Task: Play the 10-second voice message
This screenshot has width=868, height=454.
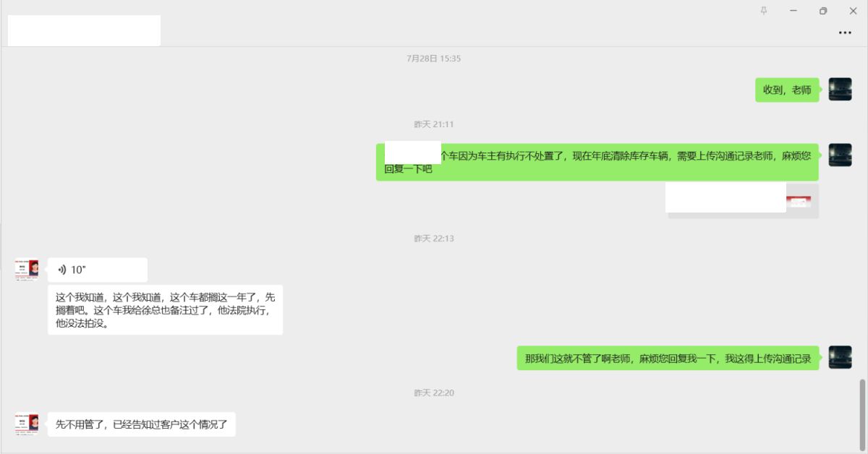Action: point(98,270)
